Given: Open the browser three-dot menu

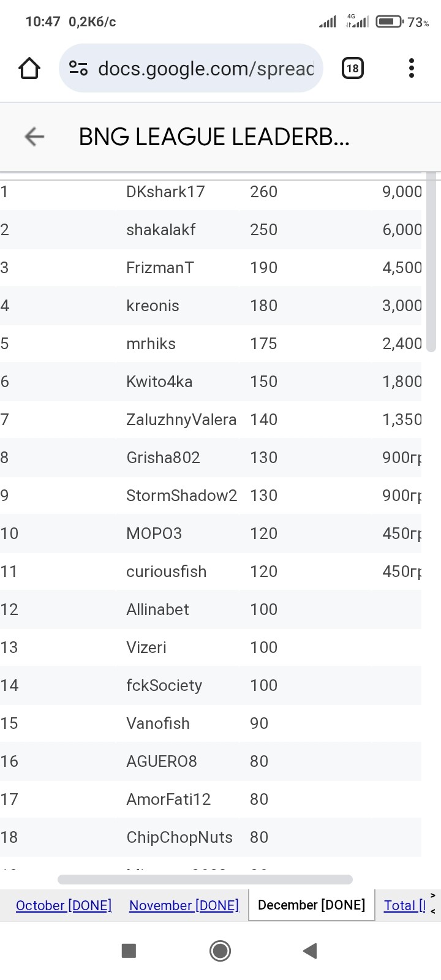Looking at the screenshot, I should (412, 68).
